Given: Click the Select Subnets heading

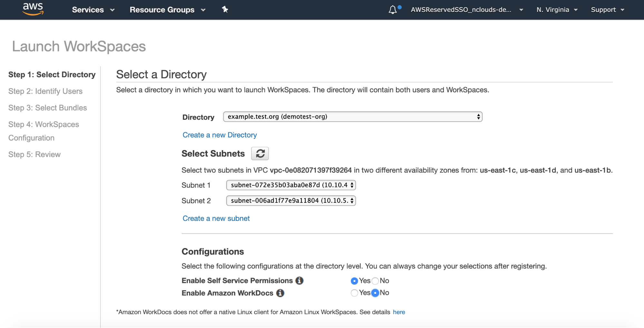Looking at the screenshot, I should pos(213,154).
